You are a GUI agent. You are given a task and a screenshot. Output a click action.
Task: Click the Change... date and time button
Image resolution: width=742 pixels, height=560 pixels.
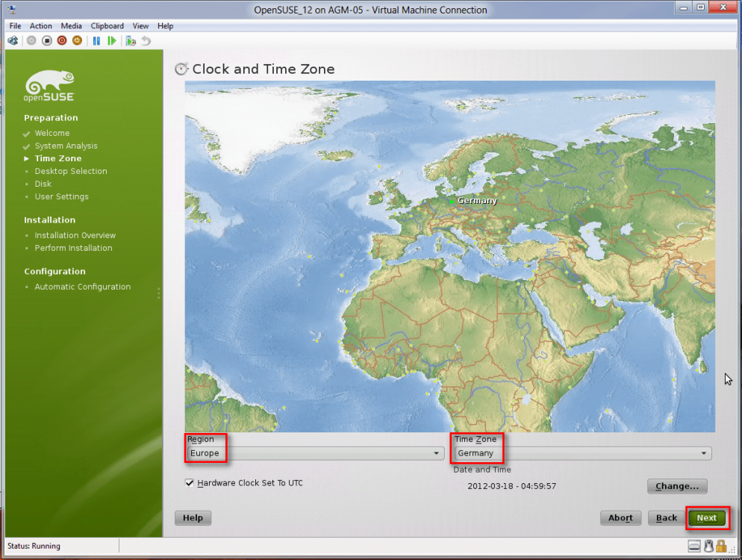click(676, 486)
